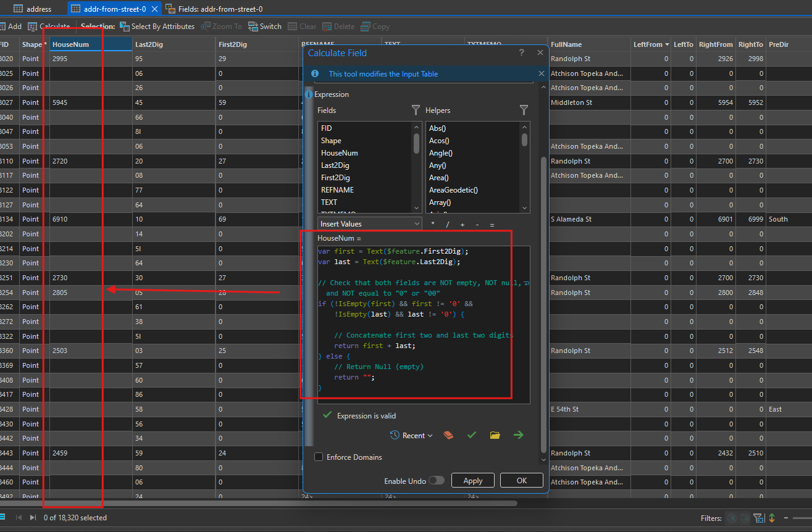Close the Calculate Field dialog

click(x=541, y=53)
